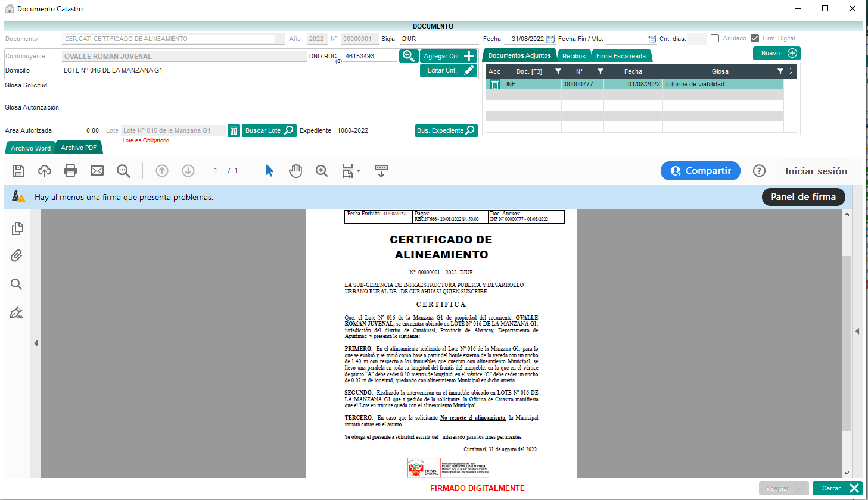Click the PDF vertical scrollbar

847,342
